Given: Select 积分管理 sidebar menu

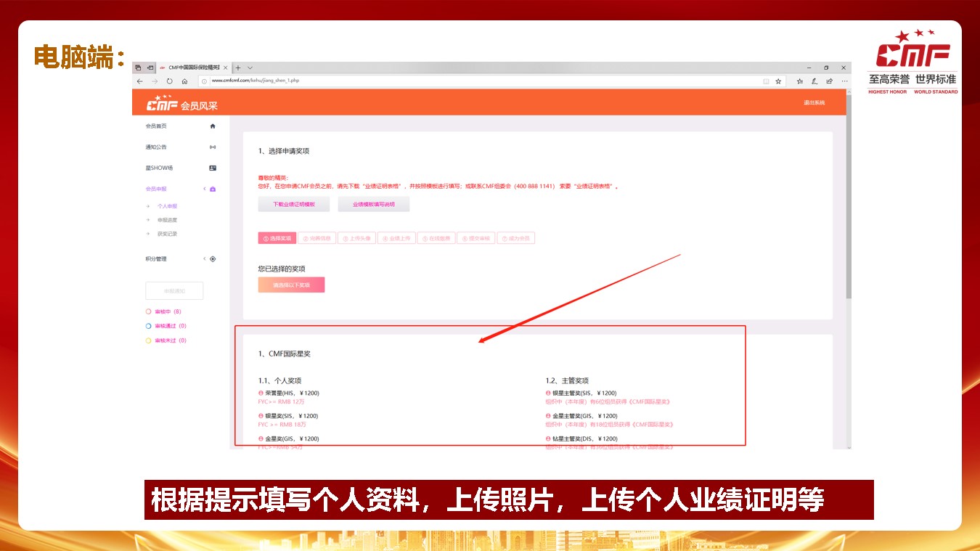Looking at the screenshot, I should tap(156, 259).
